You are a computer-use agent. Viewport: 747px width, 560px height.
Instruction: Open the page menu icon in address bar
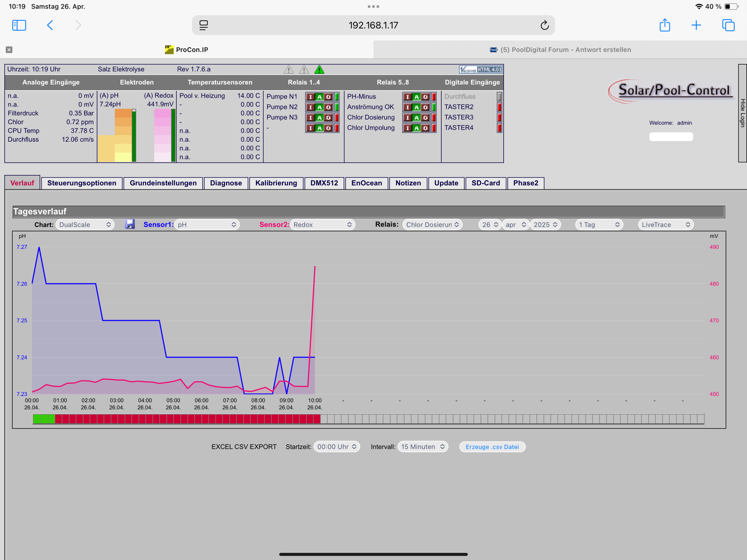point(204,25)
